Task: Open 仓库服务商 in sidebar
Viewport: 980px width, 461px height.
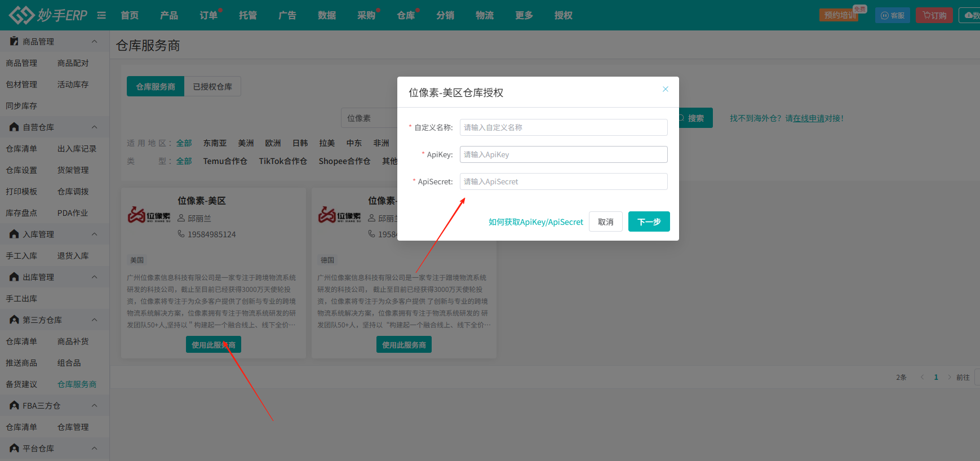Action: click(77, 384)
